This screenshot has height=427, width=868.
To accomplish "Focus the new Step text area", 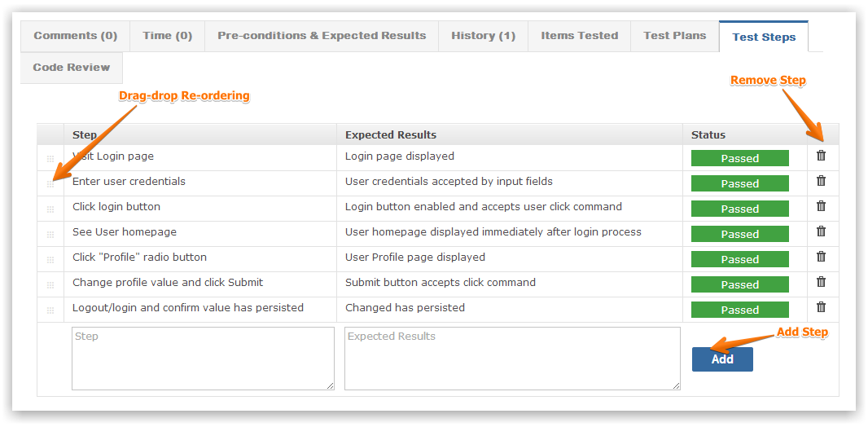I will tap(204, 359).
